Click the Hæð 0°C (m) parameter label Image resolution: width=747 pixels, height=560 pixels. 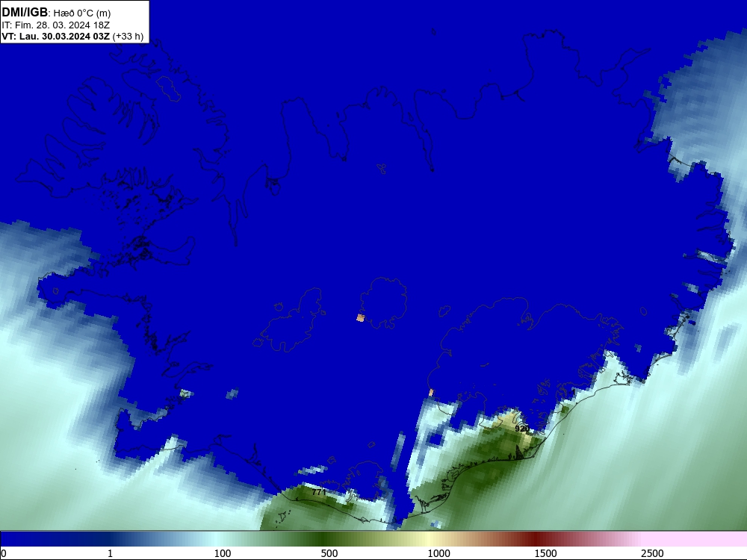click(x=81, y=13)
